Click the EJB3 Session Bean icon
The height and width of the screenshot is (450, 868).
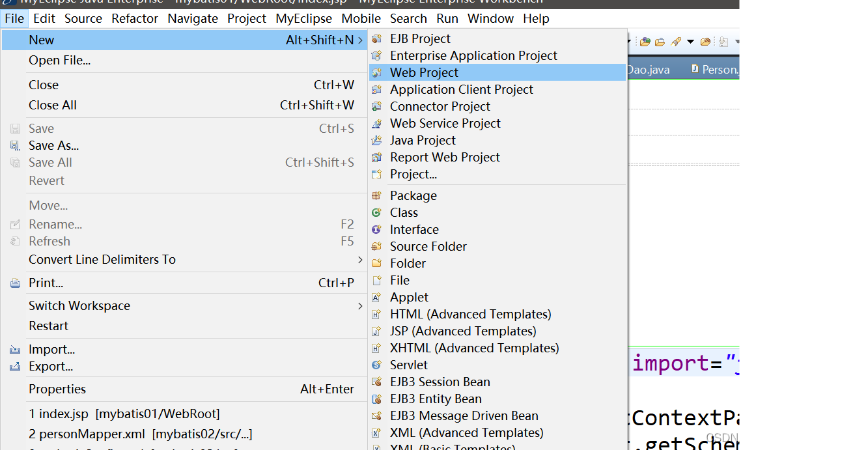376,382
